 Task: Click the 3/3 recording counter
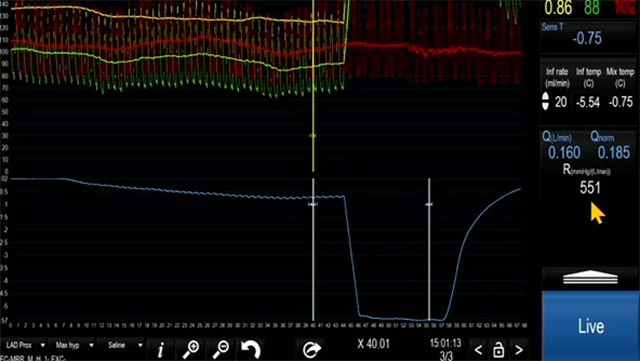coord(446,355)
